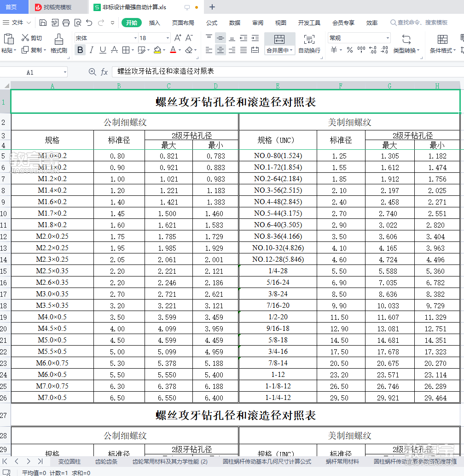Open the font name dropdown 宋体
This screenshot has width=464, height=476.
click(106, 38)
